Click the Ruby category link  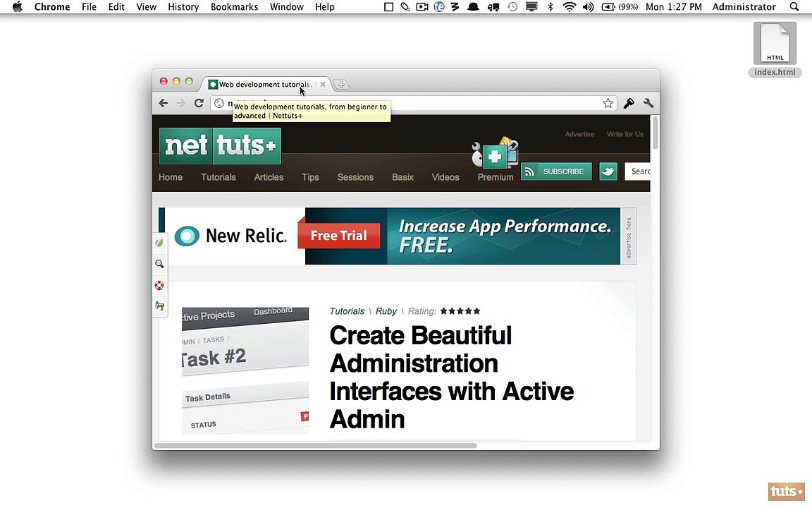coord(386,311)
